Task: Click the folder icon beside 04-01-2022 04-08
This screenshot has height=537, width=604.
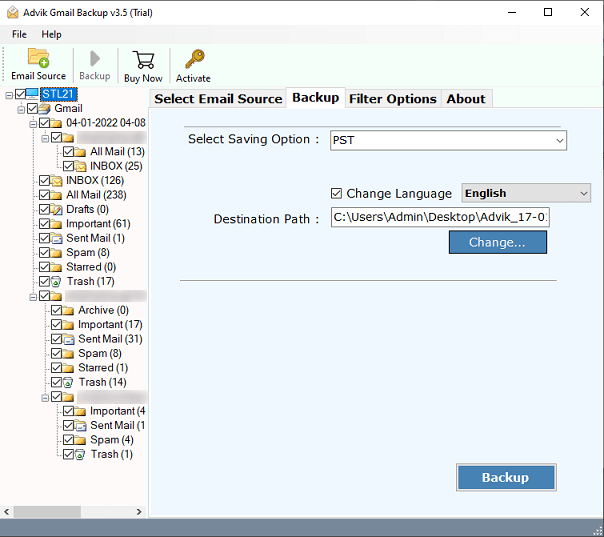Action: tap(56, 123)
